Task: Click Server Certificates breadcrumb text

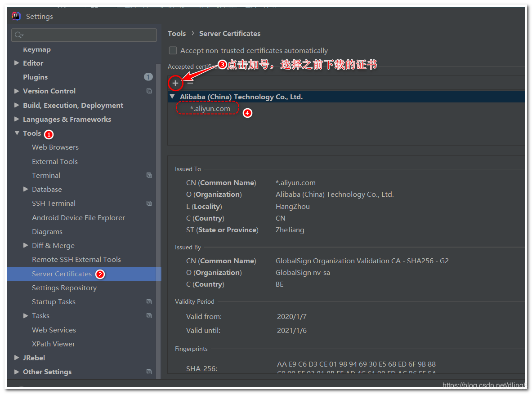Action: point(230,34)
